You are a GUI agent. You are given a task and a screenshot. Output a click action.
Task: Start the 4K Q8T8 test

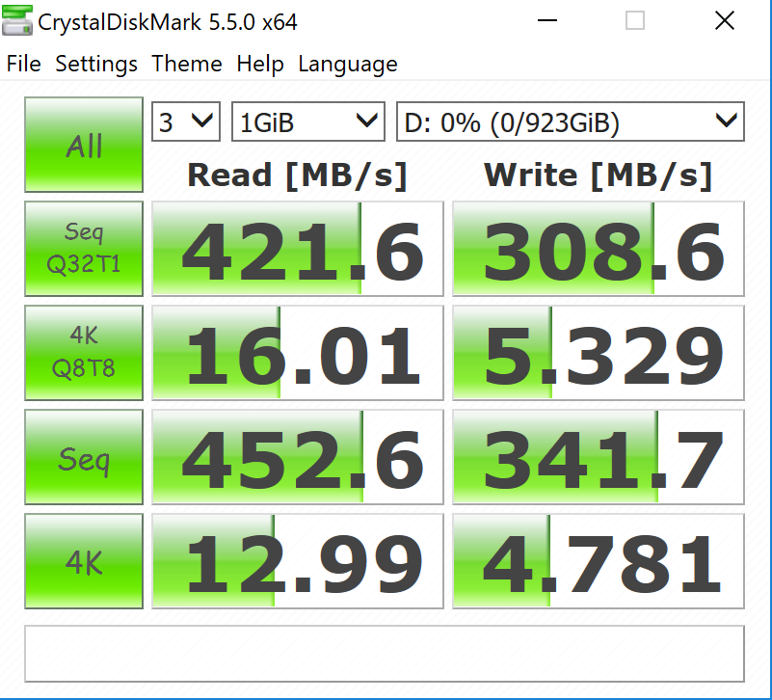click(84, 353)
